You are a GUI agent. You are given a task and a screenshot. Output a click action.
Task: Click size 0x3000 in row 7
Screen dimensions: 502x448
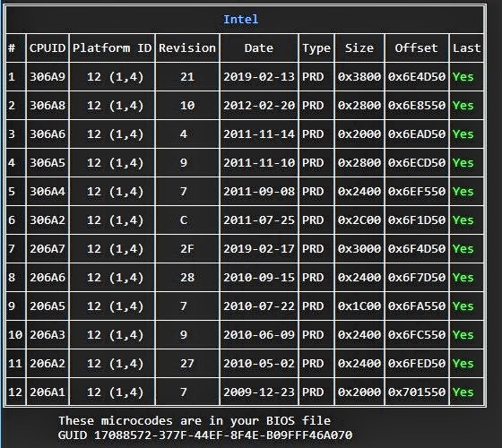coord(359,249)
